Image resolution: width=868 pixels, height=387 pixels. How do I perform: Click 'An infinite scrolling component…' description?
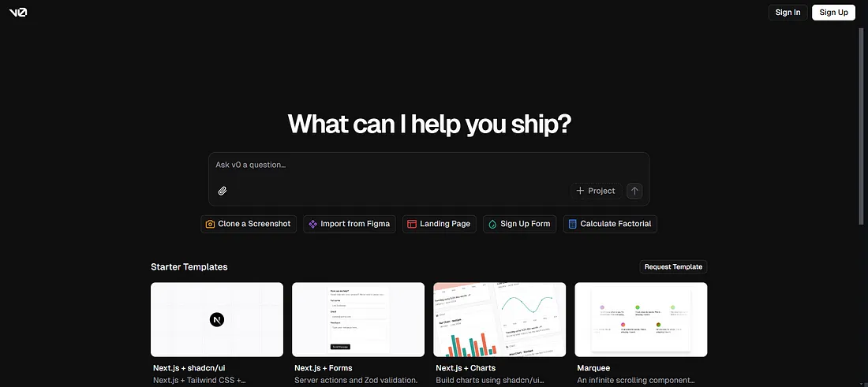click(635, 381)
